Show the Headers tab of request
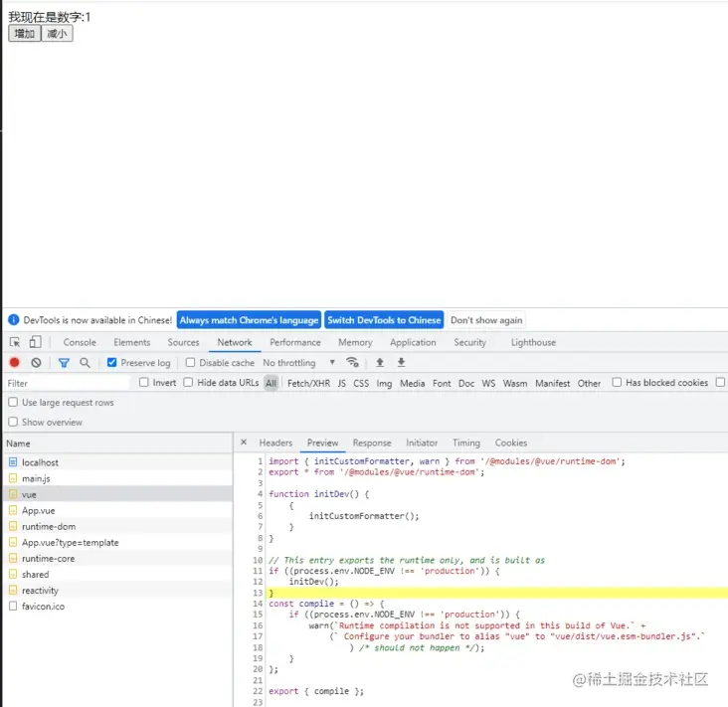The image size is (728, 707). 275,442
